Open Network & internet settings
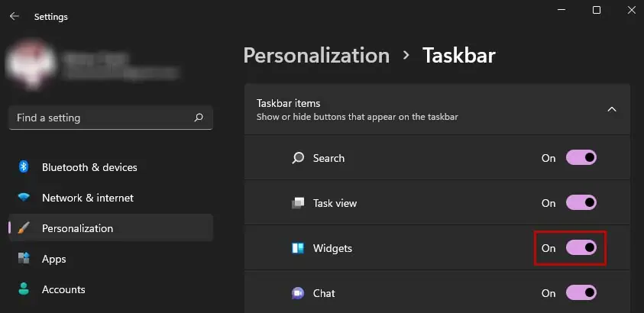This screenshot has width=644, height=313. click(x=111, y=198)
